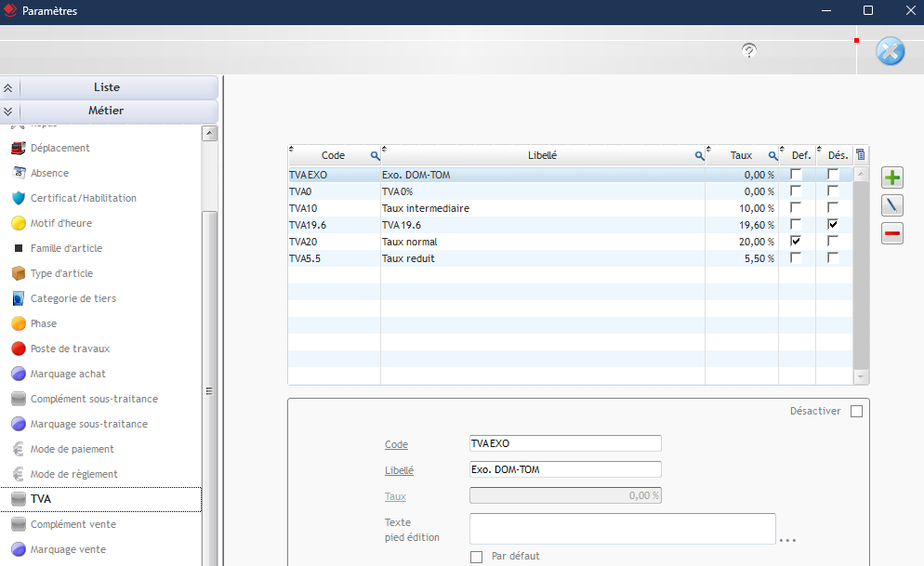Enable the Par défaut checkbox

coord(477,557)
